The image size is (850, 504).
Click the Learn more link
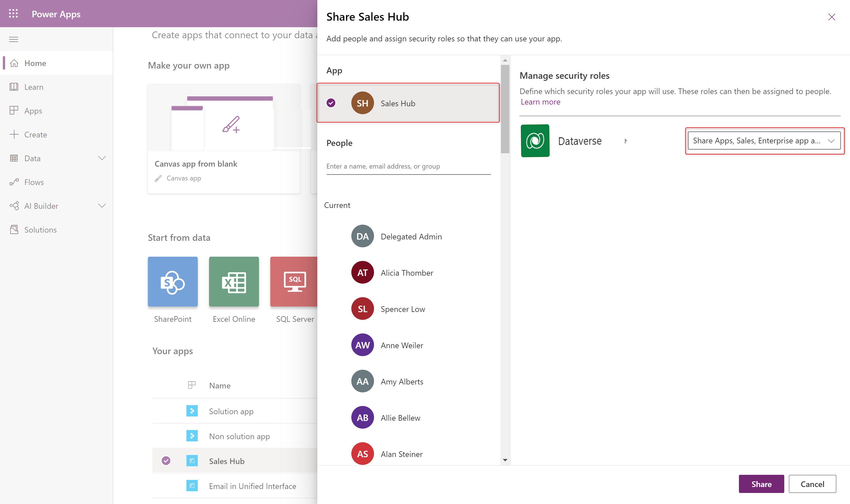[x=541, y=101]
